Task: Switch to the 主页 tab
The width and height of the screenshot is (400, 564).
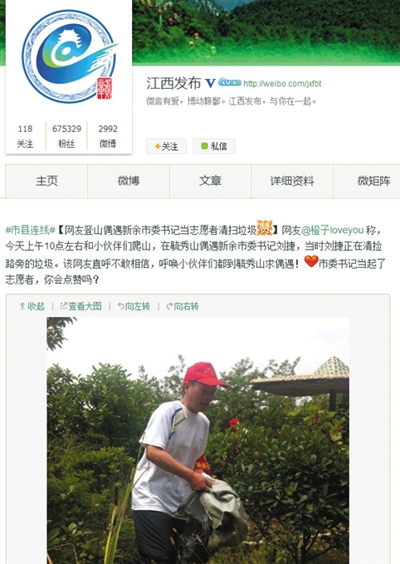Action: pos(47,181)
